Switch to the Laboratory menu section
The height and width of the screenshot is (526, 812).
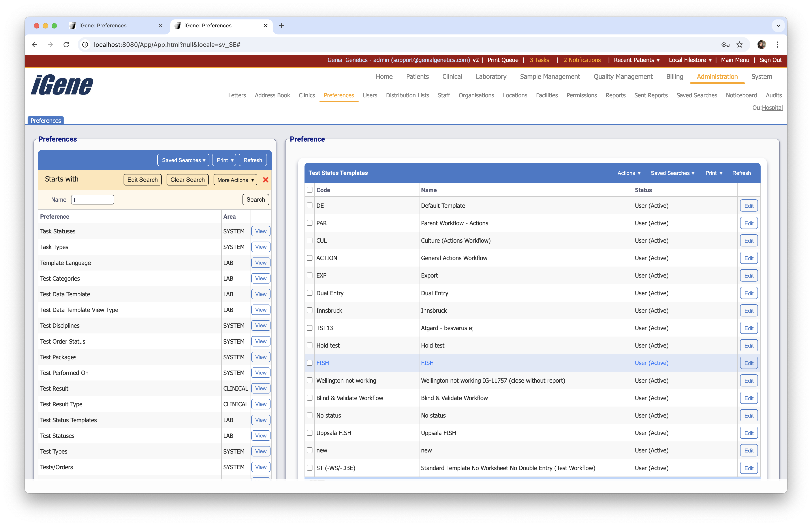491,76
